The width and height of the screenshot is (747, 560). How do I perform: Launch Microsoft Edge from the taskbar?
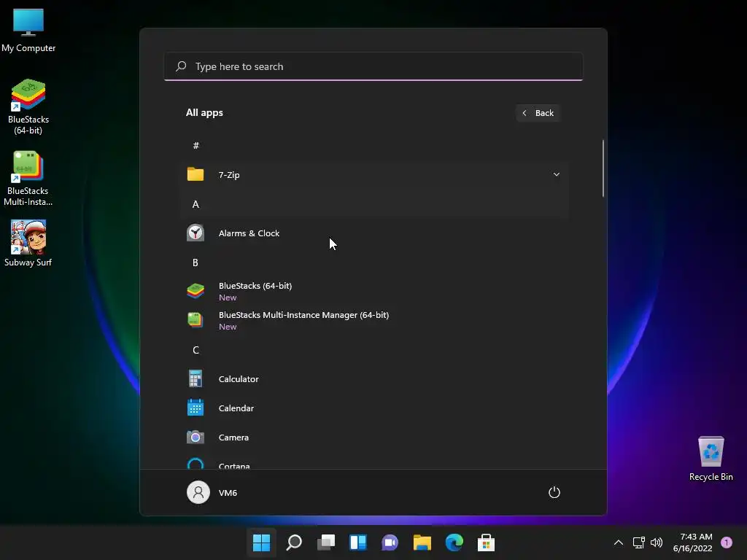click(454, 542)
